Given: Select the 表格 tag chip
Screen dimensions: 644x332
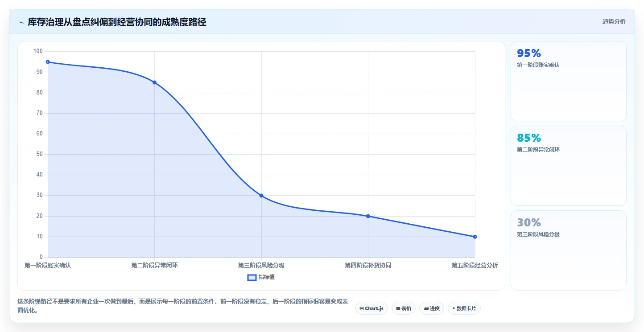Looking at the screenshot, I should click(404, 308).
